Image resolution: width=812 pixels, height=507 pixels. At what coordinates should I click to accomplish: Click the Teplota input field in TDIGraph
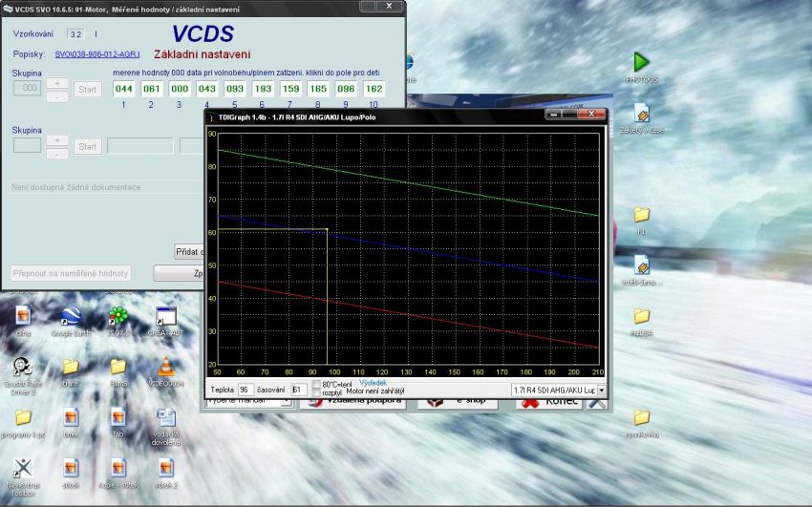point(246,390)
